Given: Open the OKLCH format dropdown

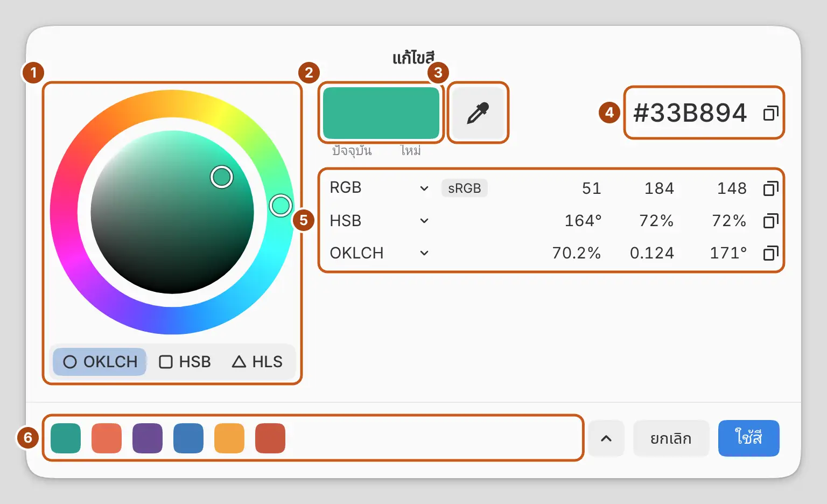Looking at the screenshot, I should [424, 253].
